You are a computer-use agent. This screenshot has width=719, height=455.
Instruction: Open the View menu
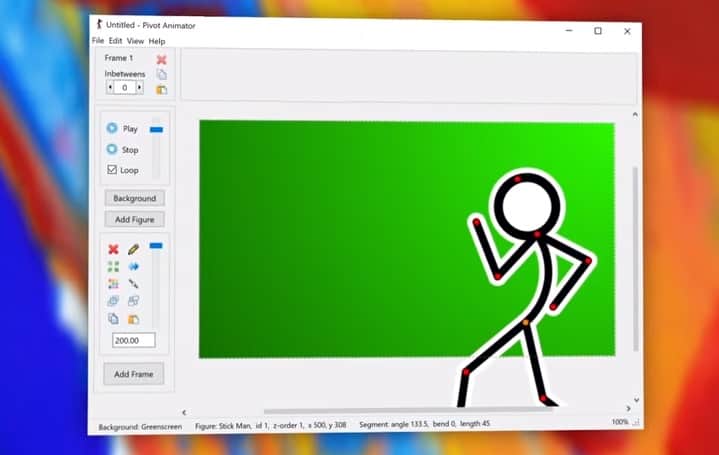pos(135,41)
